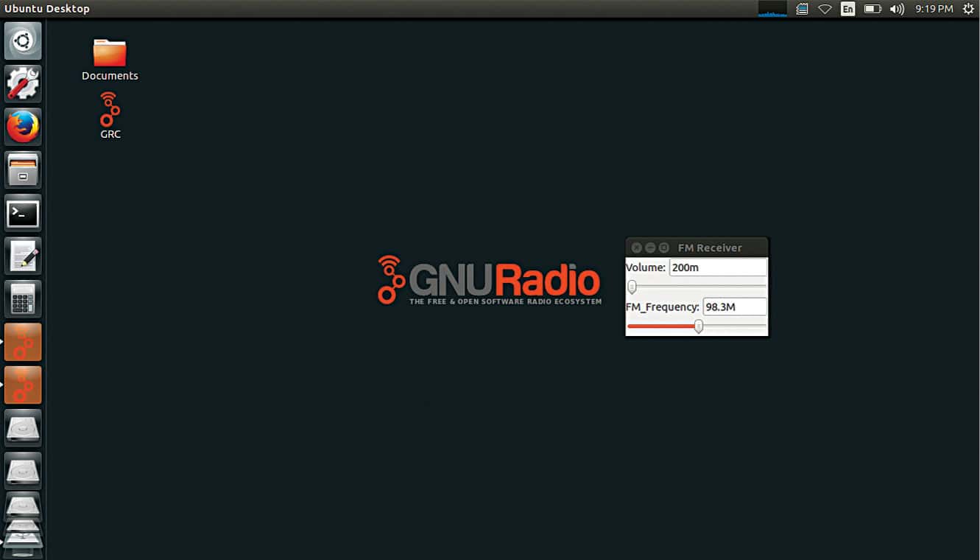Open the En keyboard layout indicator menu
The height and width of the screenshot is (560, 980).
pos(847,9)
